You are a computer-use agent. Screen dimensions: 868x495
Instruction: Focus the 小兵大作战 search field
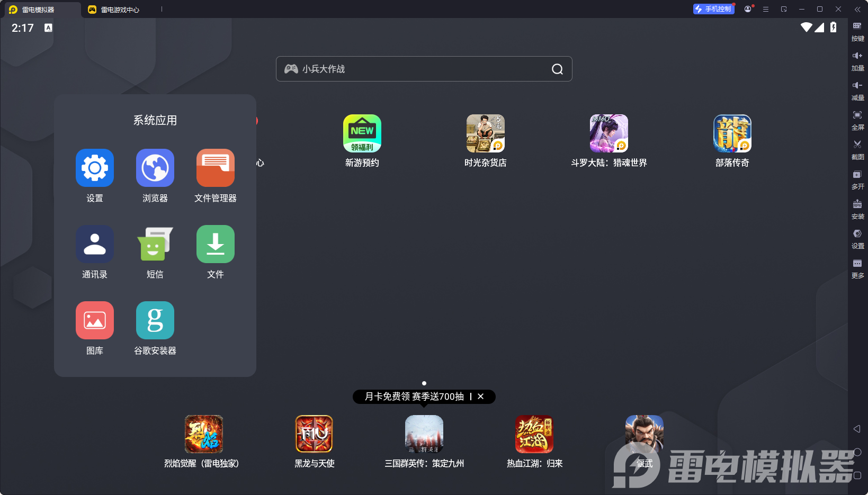(424, 69)
